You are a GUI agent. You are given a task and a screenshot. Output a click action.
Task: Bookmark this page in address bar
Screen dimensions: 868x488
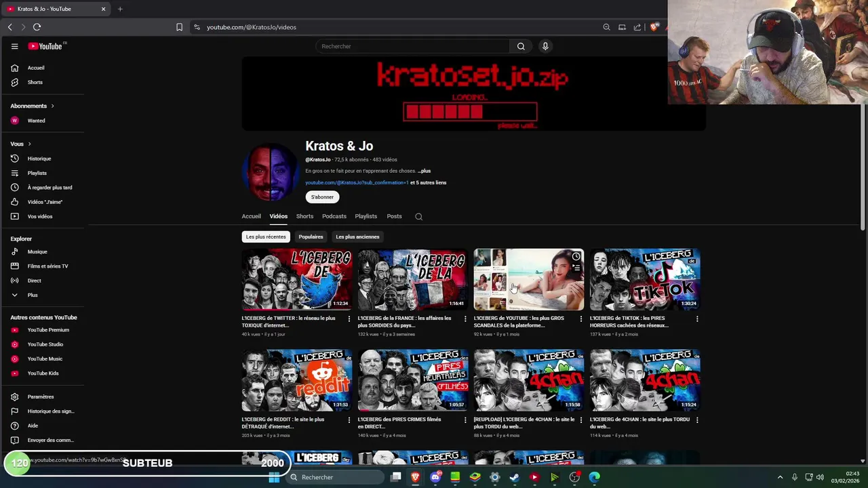(x=179, y=27)
